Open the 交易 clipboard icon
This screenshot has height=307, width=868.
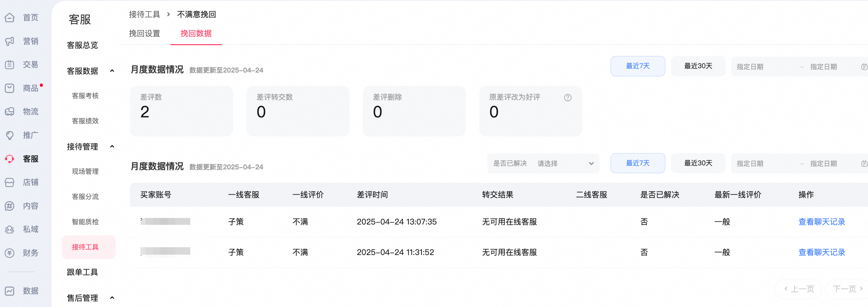point(10,64)
